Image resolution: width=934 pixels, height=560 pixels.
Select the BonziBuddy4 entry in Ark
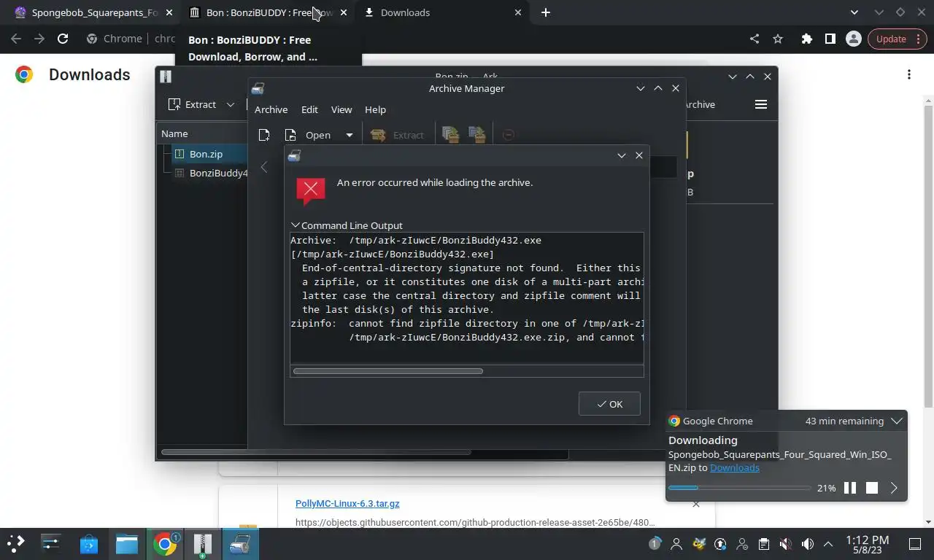pos(210,173)
